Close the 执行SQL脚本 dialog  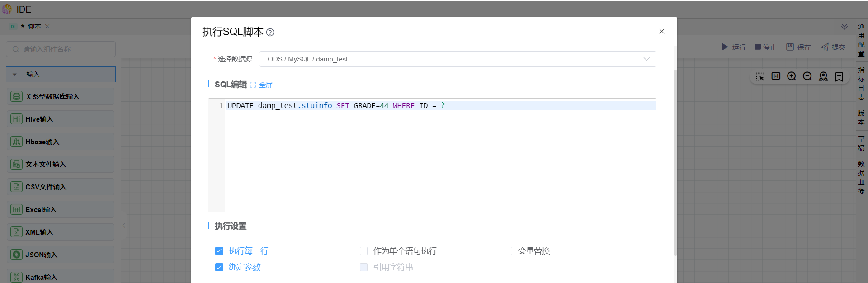[x=661, y=31]
